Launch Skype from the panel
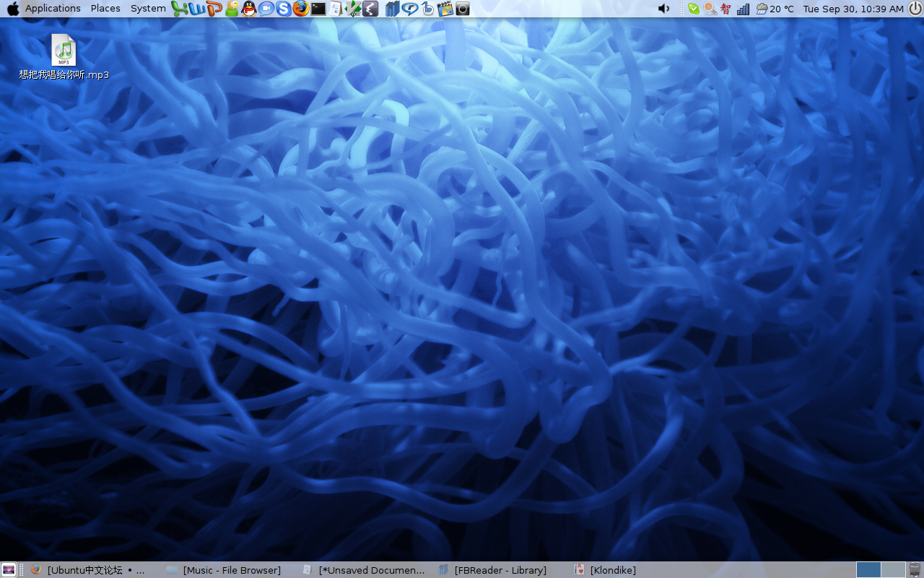924x578 pixels. click(284, 9)
